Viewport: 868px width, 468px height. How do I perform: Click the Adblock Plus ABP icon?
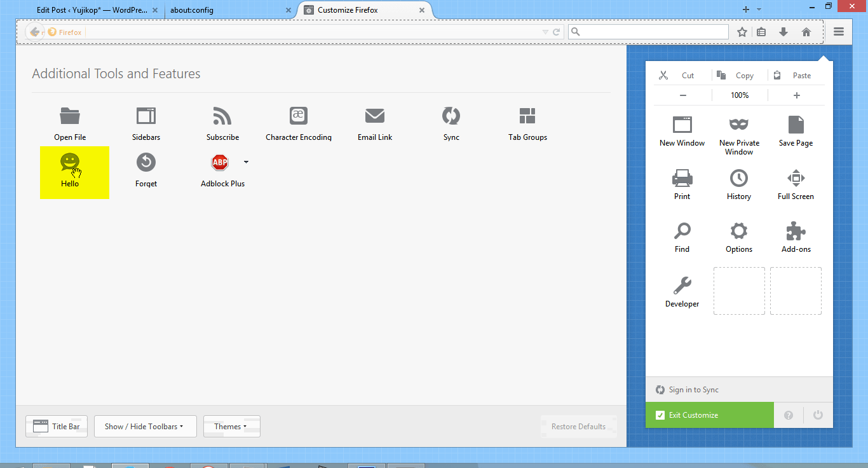click(x=220, y=162)
